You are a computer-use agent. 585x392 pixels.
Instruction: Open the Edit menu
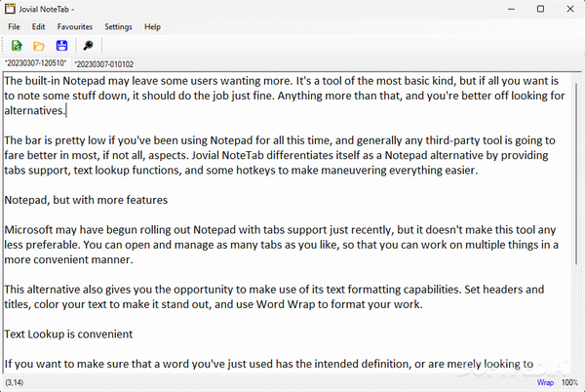click(38, 27)
